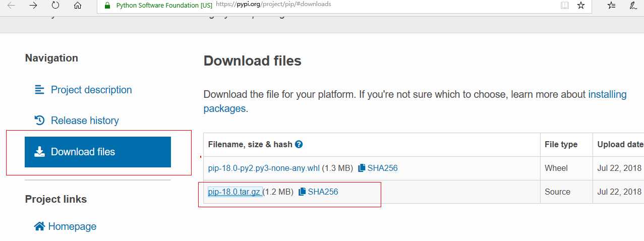Image resolution: width=644 pixels, height=241 pixels.
Task: Click the add notes pen icon
Action: click(633, 6)
